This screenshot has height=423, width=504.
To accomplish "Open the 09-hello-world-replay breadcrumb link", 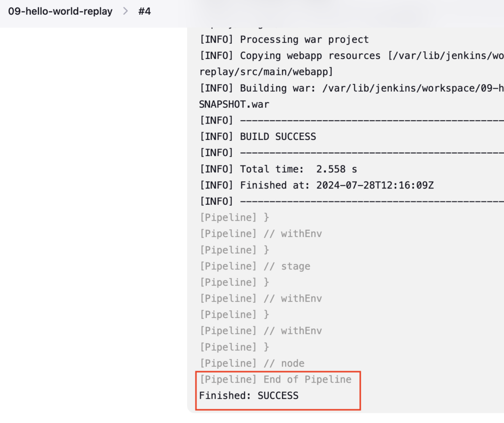I will point(60,11).
